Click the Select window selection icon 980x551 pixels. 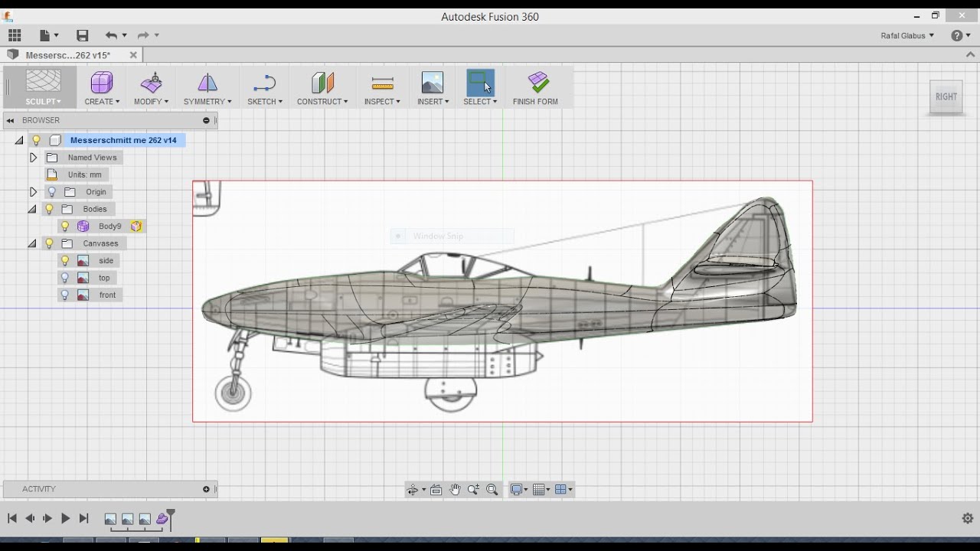(480, 82)
